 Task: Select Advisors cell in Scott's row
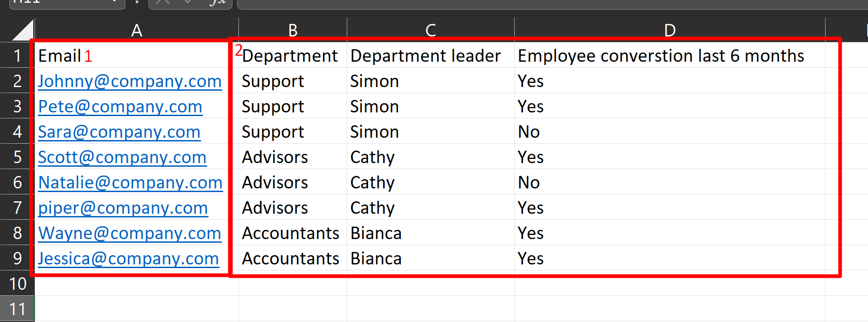(293, 157)
